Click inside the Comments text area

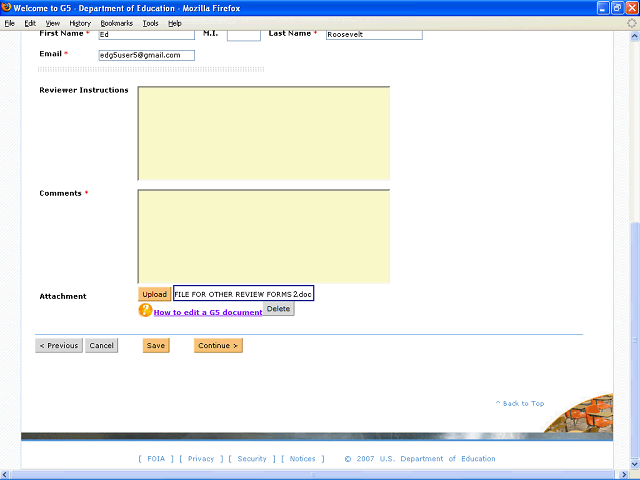tap(264, 236)
